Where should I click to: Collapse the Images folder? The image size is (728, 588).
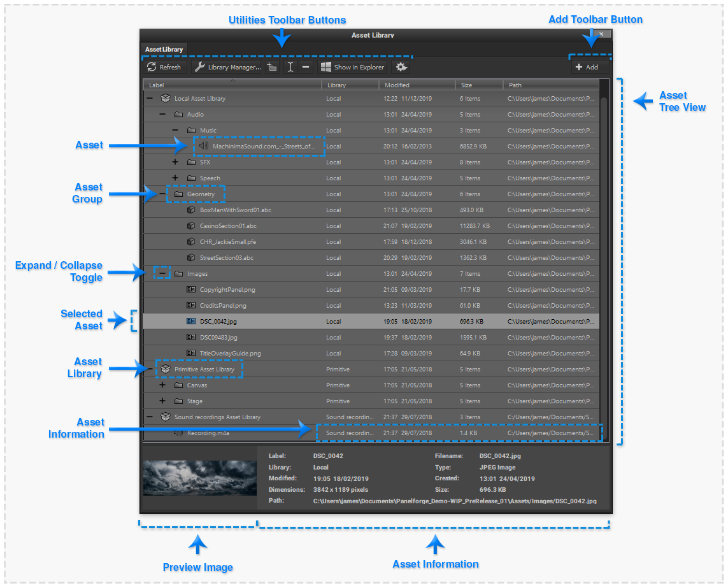(162, 274)
